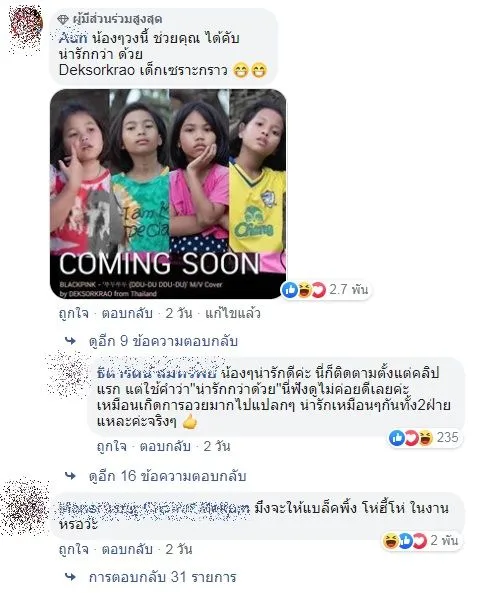Like the Deksorkrao image comment via ถูกใจ
498x593 pixels.
[x=73, y=314]
